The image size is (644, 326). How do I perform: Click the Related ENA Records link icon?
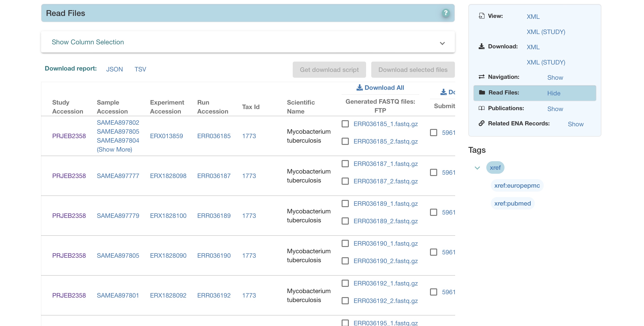[x=481, y=124]
